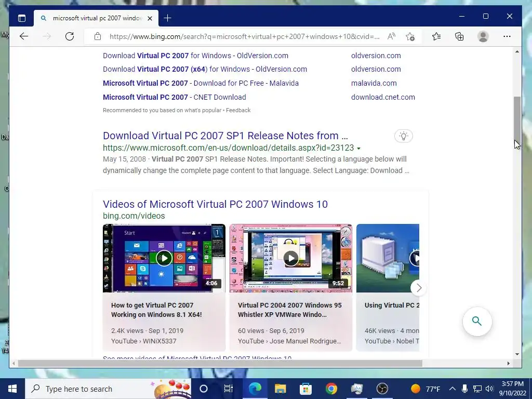532x399 pixels.
Task: Refresh the Bing search page
Action: point(70,36)
